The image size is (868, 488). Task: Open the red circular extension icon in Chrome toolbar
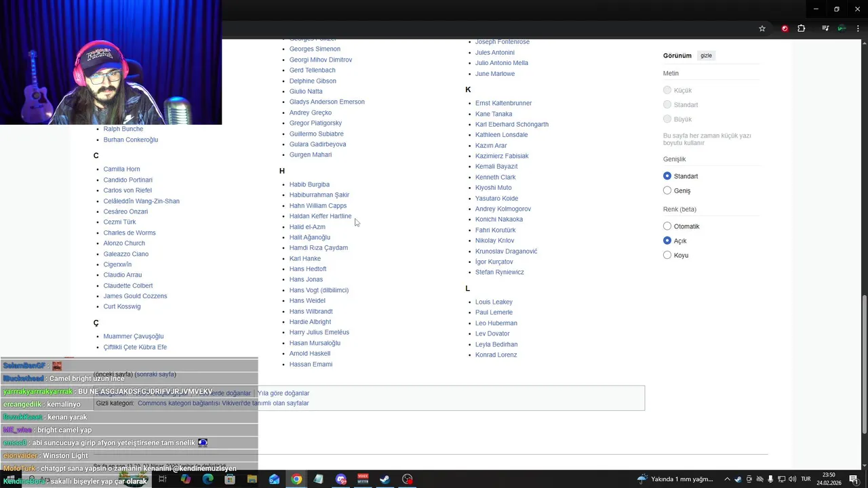[x=785, y=28]
